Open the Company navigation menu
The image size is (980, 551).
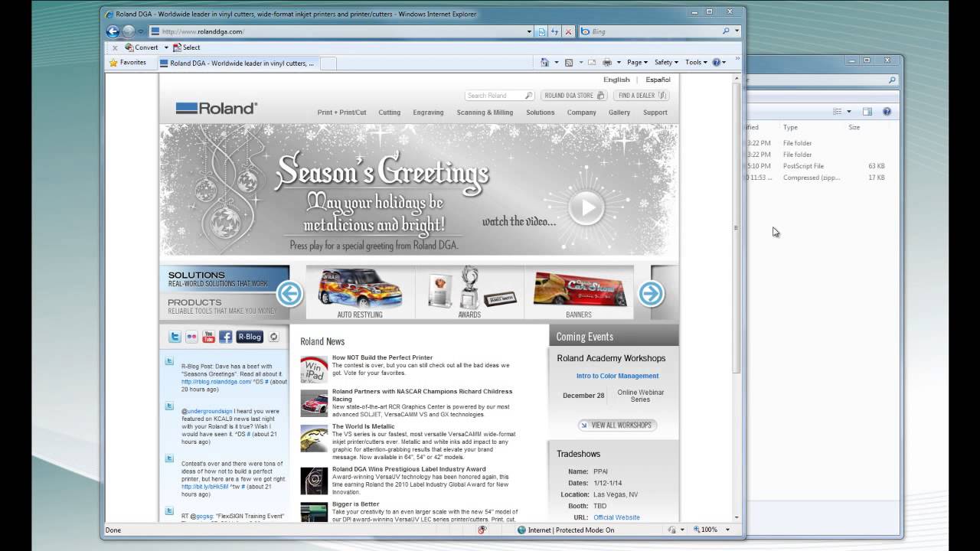click(581, 112)
